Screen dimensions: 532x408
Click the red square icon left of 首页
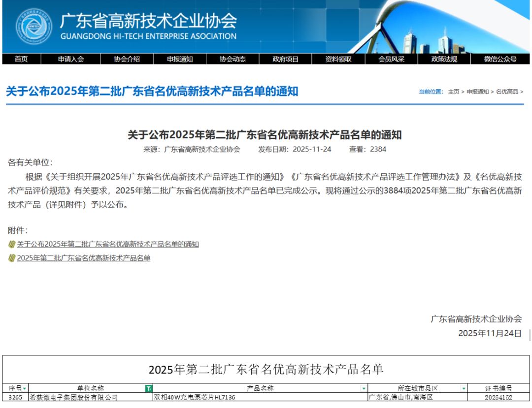coord(6,59)
